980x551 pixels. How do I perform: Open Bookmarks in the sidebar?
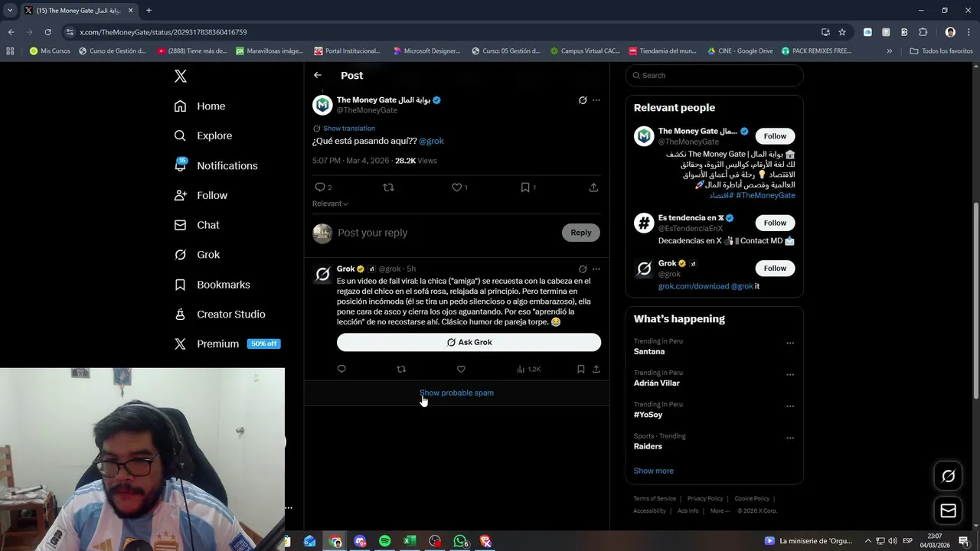[x=212, y=285]
